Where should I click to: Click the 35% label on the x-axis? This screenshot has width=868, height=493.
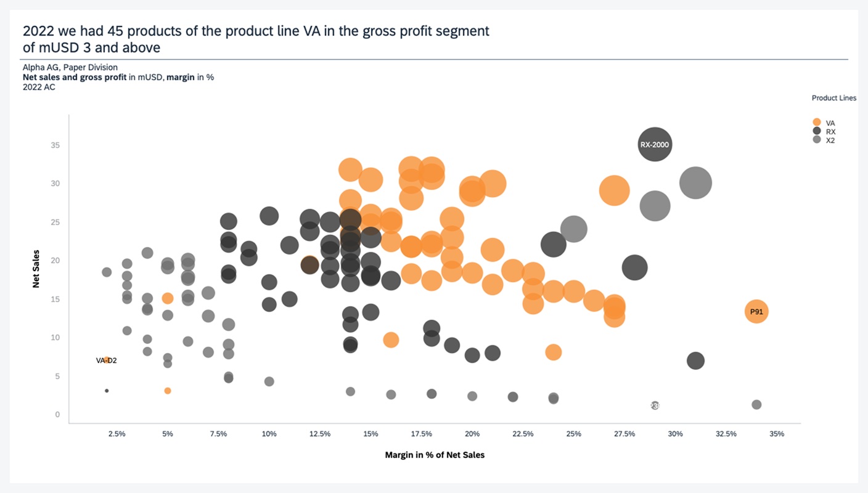click(x=777, y=434)
